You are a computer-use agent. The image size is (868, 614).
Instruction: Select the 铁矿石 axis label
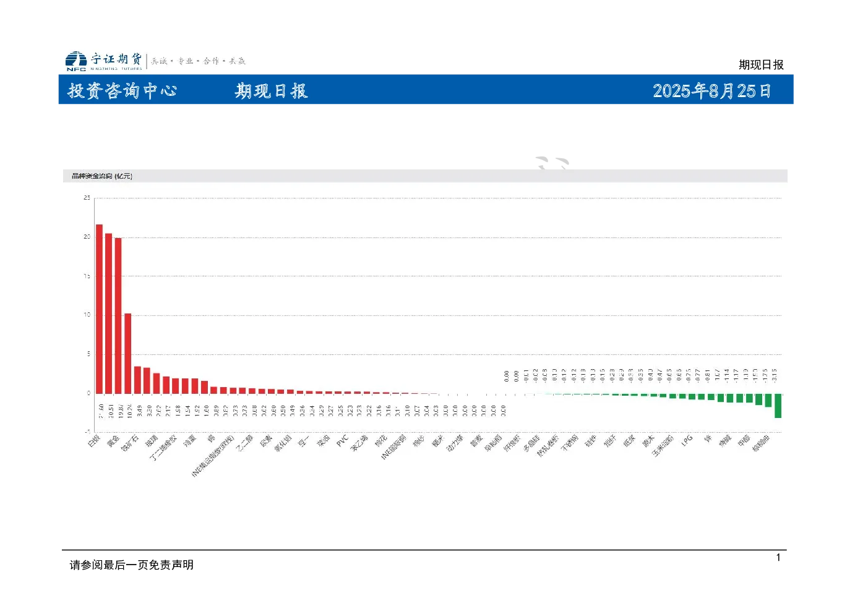click(130, 443)
